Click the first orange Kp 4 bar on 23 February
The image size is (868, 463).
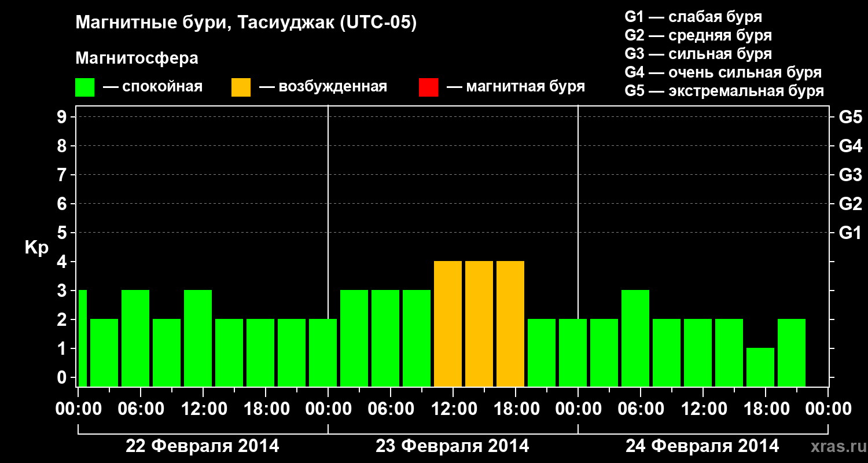pyautogui.click(x=448, y=324)
